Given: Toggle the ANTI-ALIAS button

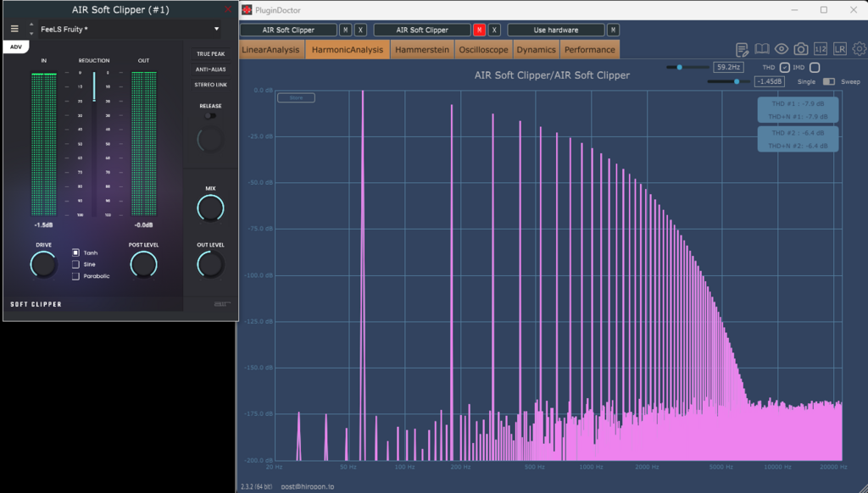Looking at the screenshot, I should 210,69.
